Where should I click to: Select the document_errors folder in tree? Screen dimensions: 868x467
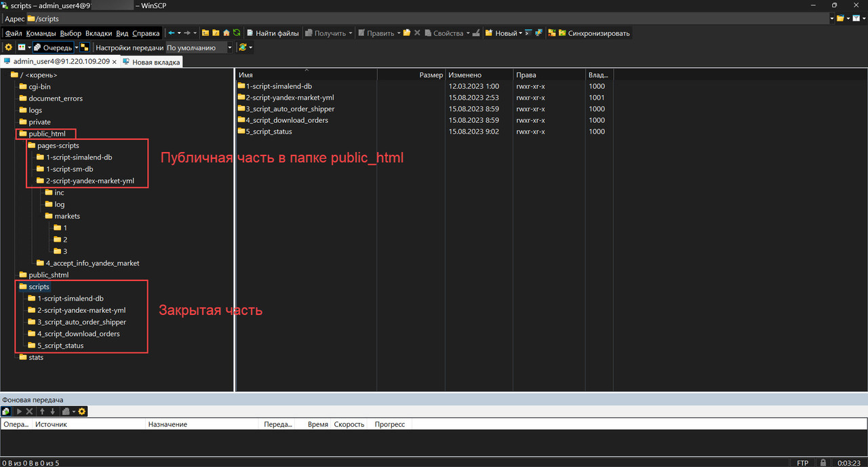[56, 98]
